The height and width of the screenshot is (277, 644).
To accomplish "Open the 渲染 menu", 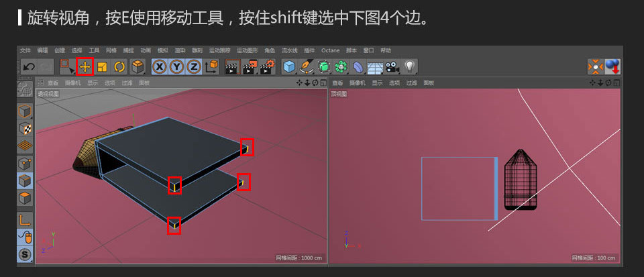I will (x=180, y=50).
